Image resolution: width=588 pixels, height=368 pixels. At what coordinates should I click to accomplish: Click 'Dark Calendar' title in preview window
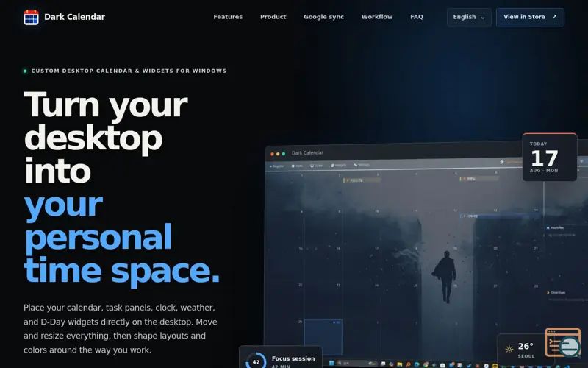tap(307, 153)
